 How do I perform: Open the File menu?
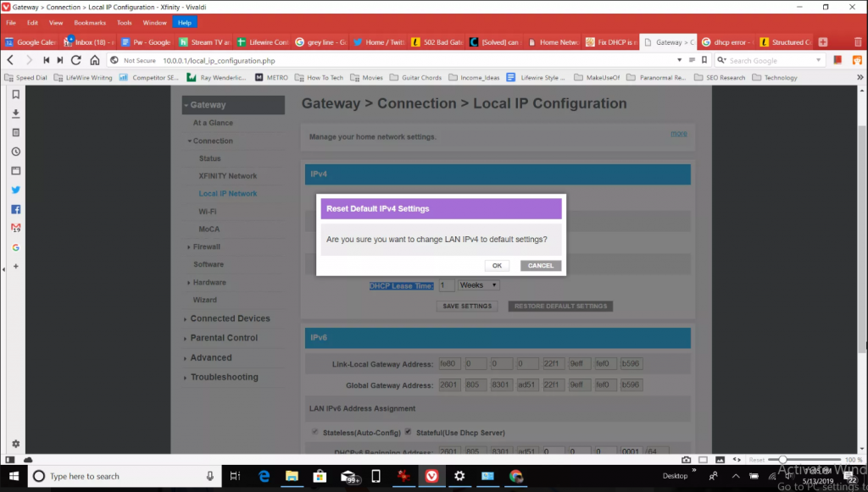[11, 23]
